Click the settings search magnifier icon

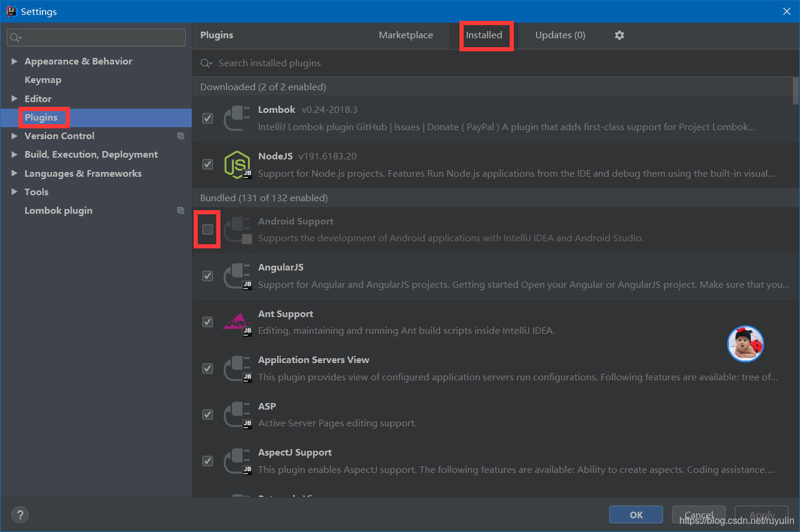tap(16, 38)
